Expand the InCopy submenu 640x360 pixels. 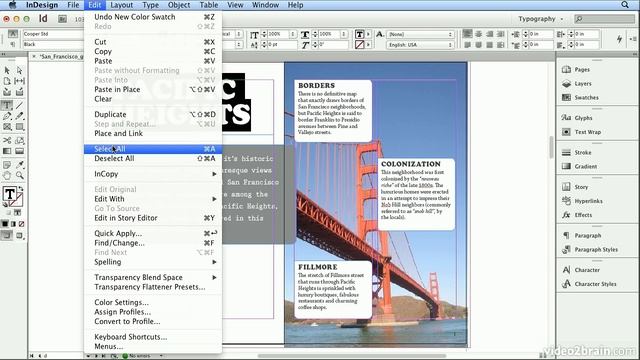point(153,174)
